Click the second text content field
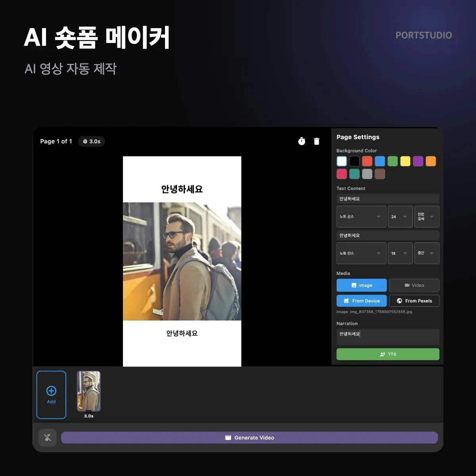Image resolution: width=476 pixels, height=476 pixels. click(388, 235)
